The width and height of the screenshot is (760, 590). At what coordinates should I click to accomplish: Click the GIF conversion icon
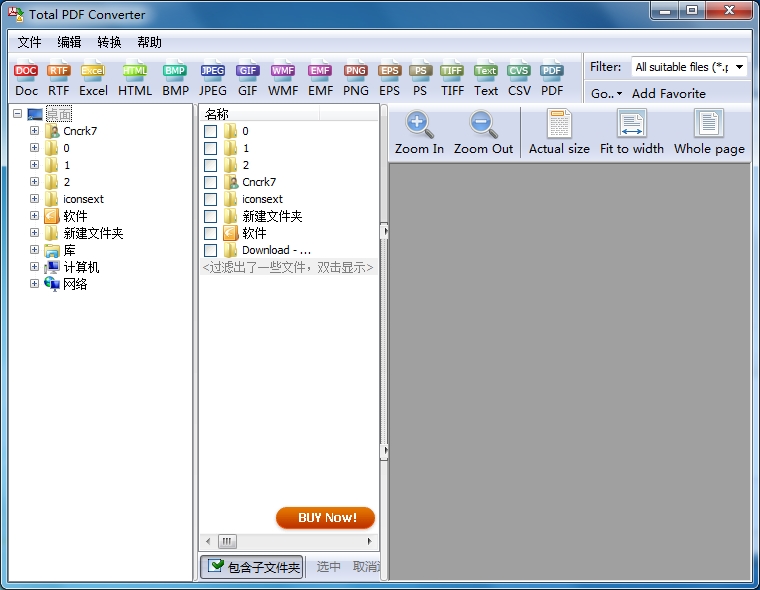[248, 80]
